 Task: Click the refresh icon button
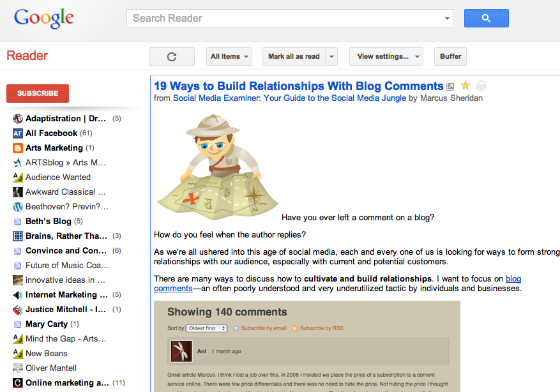[x=172, y=56]
